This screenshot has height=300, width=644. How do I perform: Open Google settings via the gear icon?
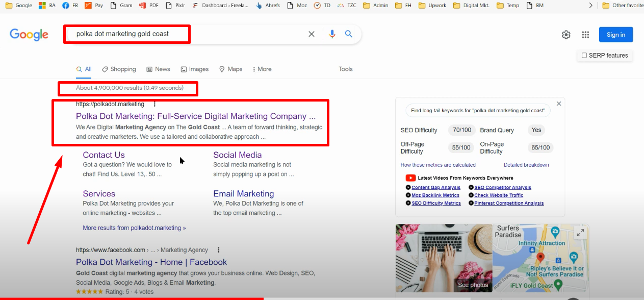[x=566, y=34]
